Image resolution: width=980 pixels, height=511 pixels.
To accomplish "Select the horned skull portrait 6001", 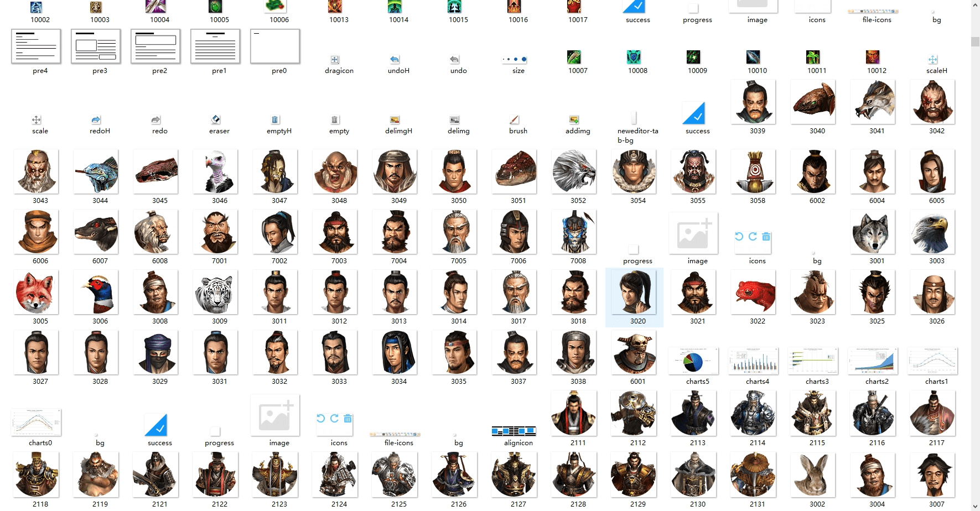I will [634, 352].
